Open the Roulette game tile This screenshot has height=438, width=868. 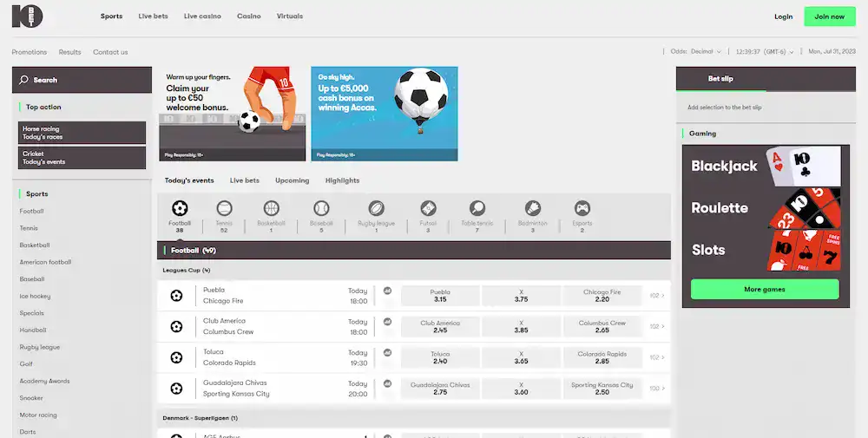tap(766, 208)
